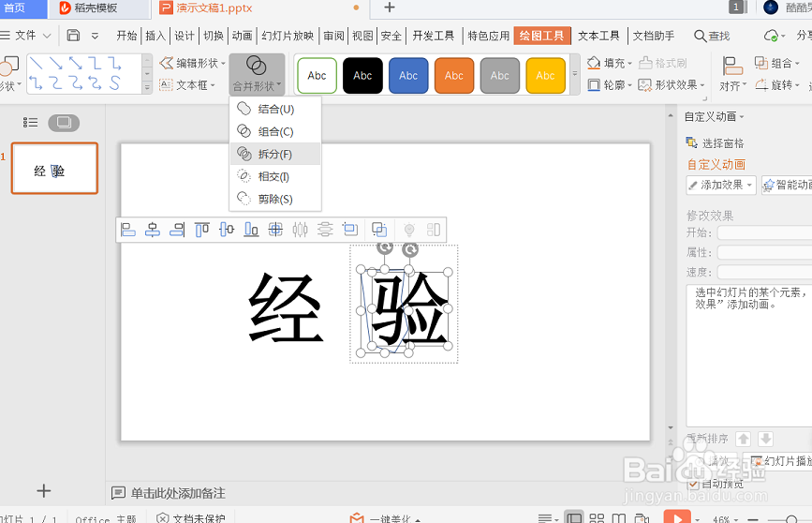
Task: Click distribute horizontally icon in floating toolbar
Action: click(x=301, y=229)
